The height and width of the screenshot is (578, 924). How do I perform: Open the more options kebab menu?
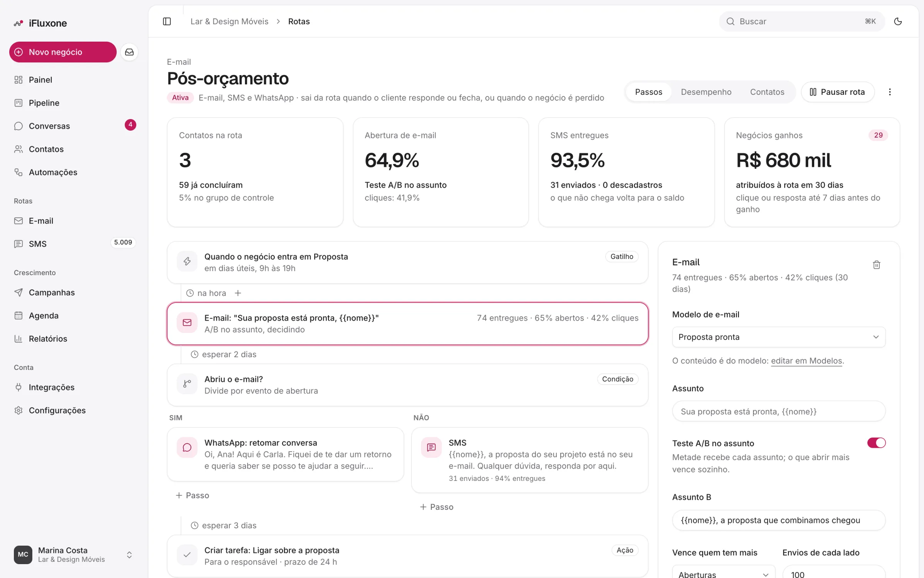890,92
